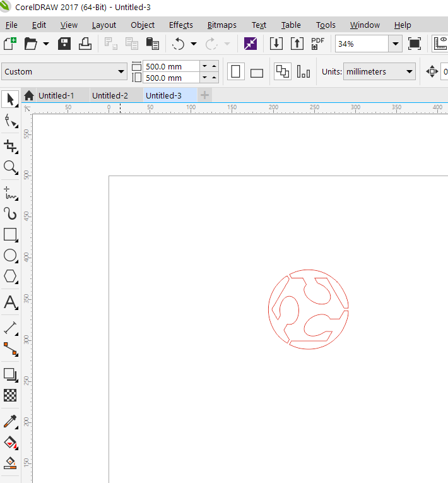The height and width of the screenshot is (483, 448).
Task: Select the Smart Fill tool
Action: [11, 463]
